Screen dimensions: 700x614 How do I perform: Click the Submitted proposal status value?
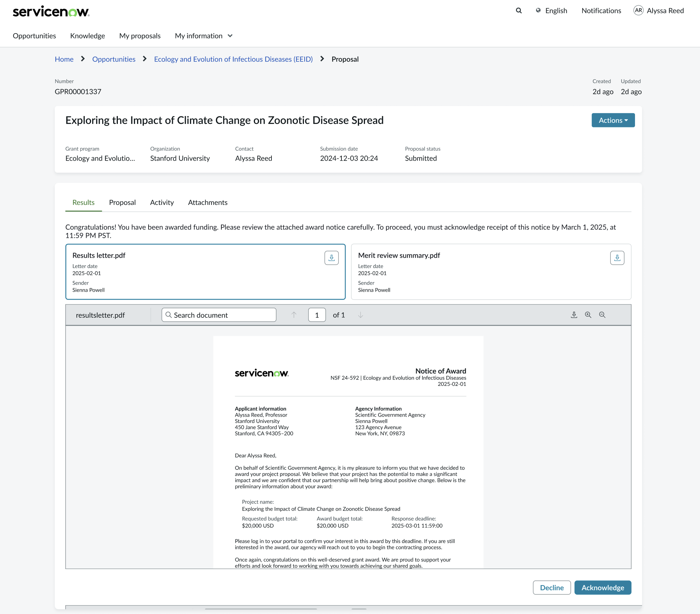pyautogui.click(x=421, y=158)
